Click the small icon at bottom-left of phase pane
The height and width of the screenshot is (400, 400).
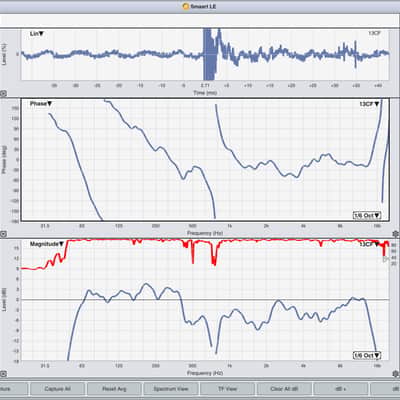point(3,234)
